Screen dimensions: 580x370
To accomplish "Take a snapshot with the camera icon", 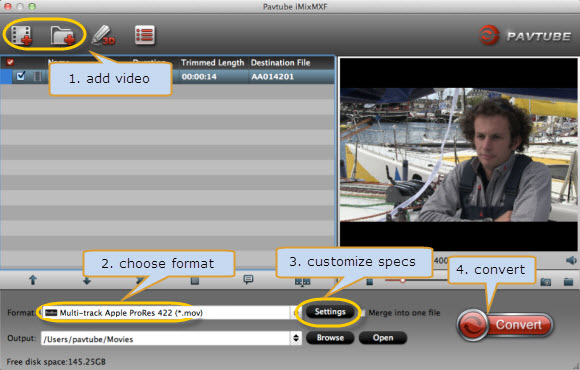I will tap(546, 282).
